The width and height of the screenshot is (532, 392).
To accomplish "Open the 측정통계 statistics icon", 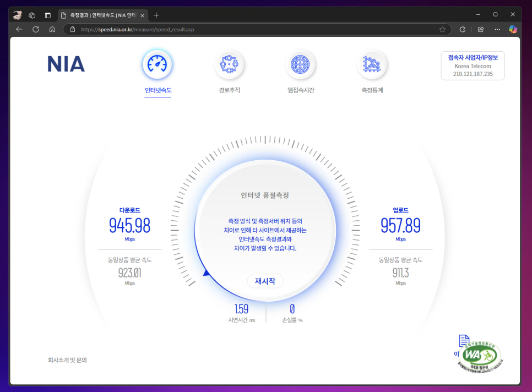I will 372,64.
